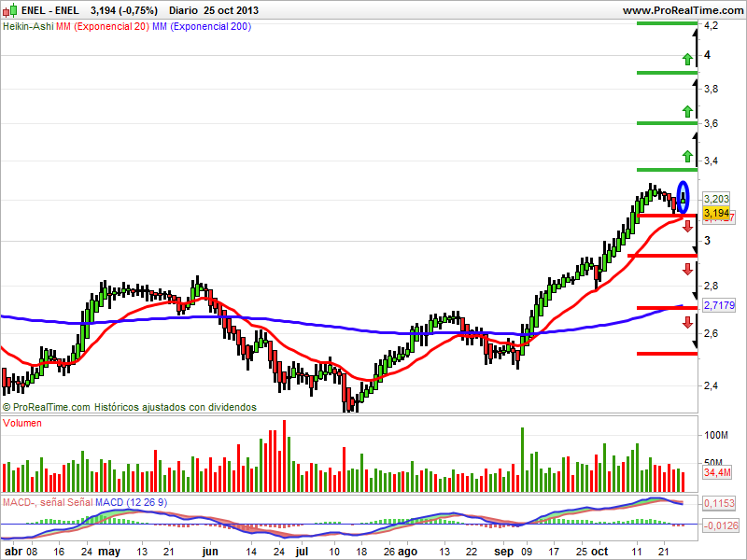Click the '34,4M' volume value tag
The image size is (747, 560).
tap(717, 472)
